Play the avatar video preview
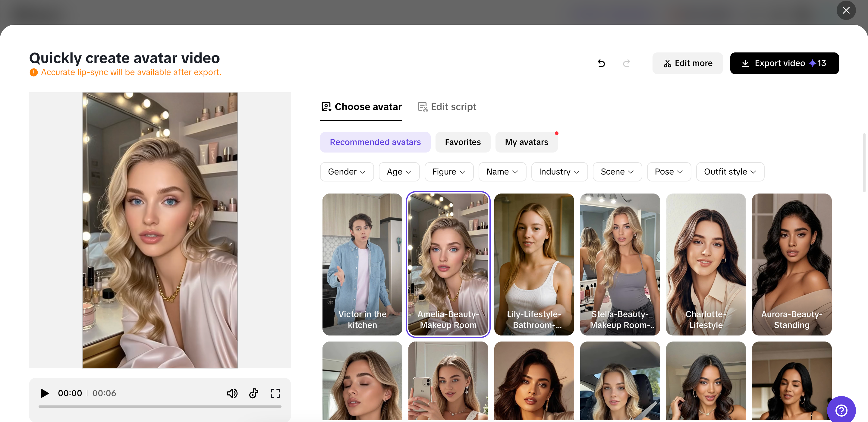This screenshot has width=868, height=422. (x=44, y=393)
